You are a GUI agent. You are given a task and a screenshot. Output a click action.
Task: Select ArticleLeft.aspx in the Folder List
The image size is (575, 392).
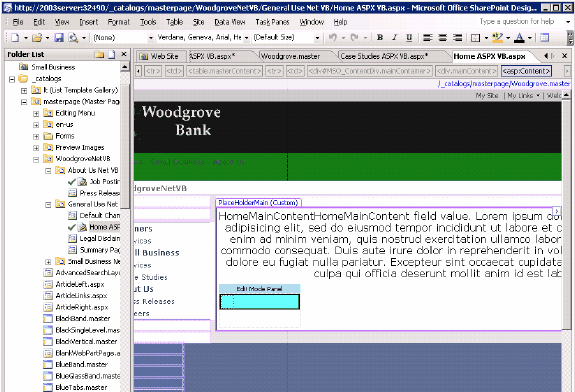tap(80, 284)
